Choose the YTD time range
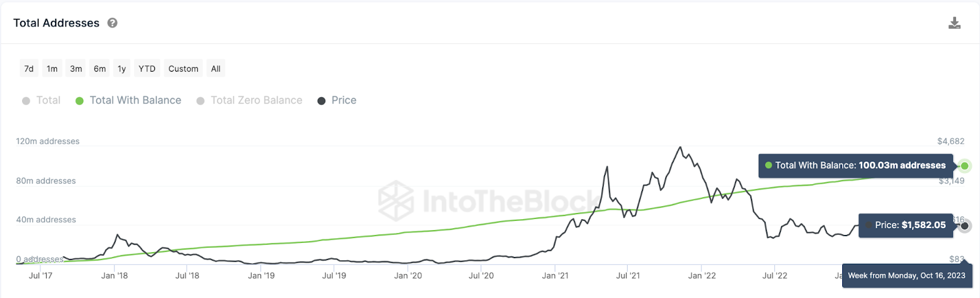 point(147,69)
